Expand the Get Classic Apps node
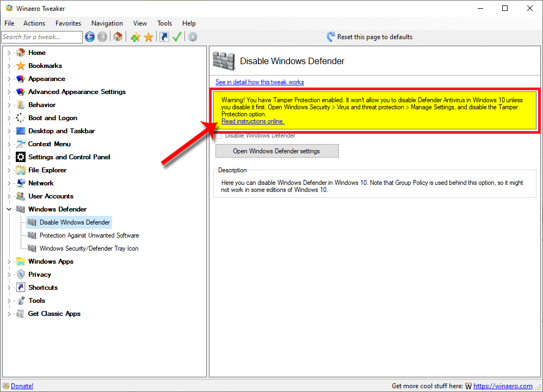543x392 pixels. (x=9, y=314)
